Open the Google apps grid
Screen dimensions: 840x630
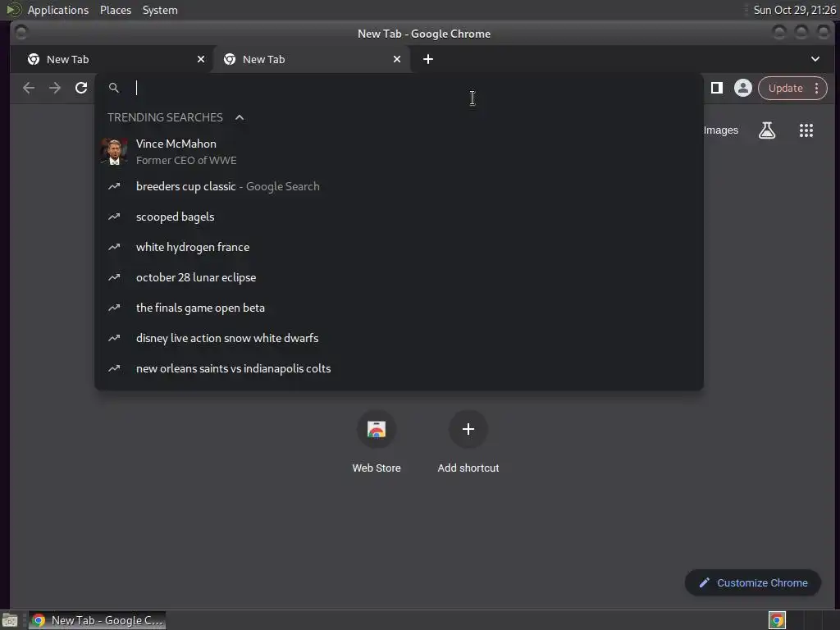[806, 130]
